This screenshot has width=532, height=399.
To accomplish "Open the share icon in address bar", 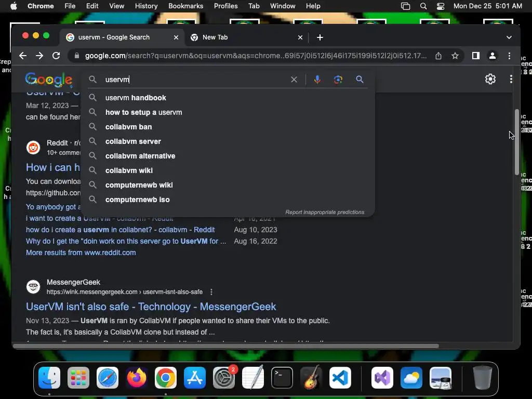I will 438,56.
